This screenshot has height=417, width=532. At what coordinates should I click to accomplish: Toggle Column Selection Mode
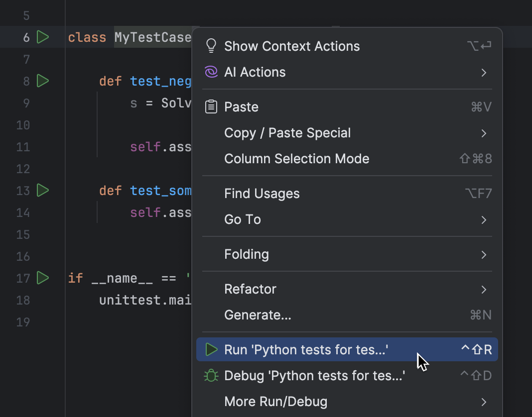pos(296,158)
